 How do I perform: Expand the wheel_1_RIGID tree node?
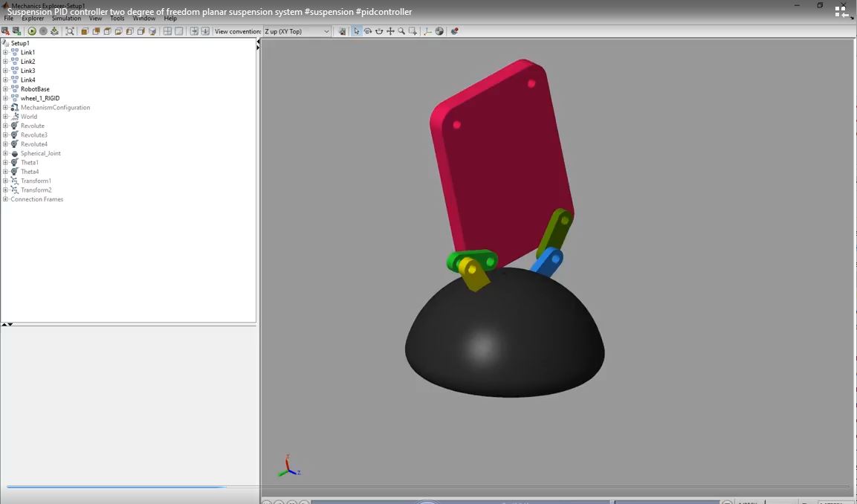click(x=5, y=98)
